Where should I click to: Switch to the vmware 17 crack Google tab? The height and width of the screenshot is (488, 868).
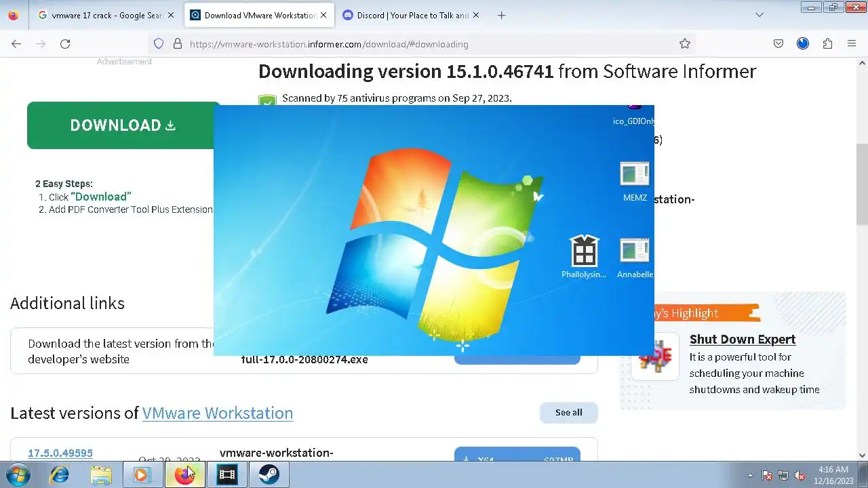click(x=106, y=15)
